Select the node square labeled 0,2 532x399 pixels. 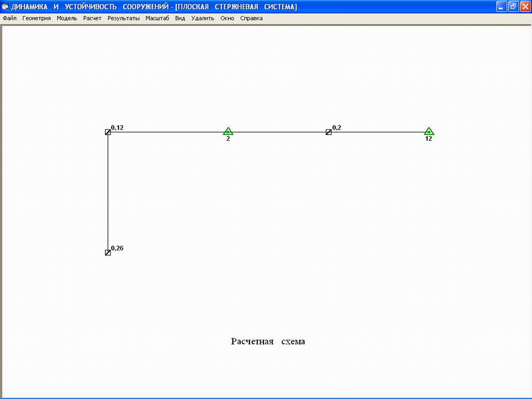pos(329,132)
